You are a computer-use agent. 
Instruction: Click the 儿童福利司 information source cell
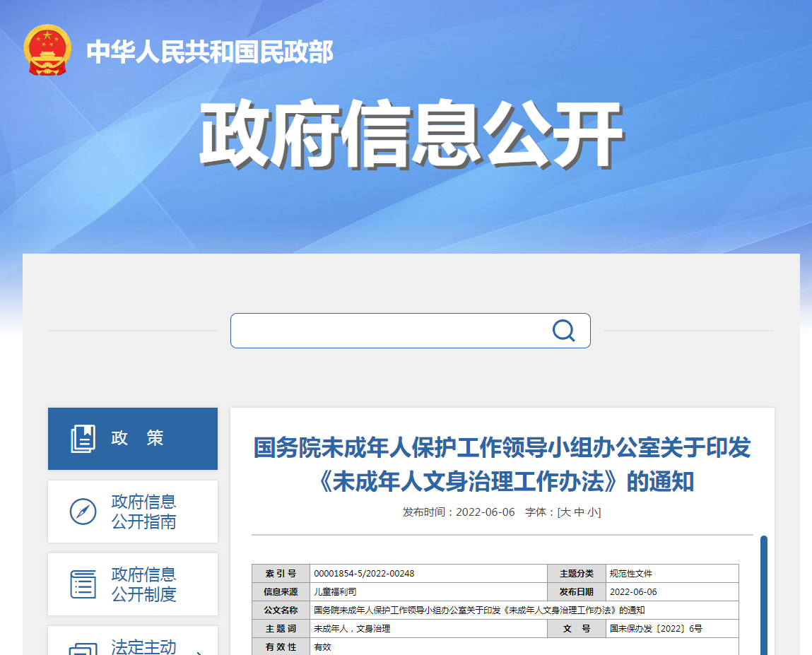click(x=428, y=592)
